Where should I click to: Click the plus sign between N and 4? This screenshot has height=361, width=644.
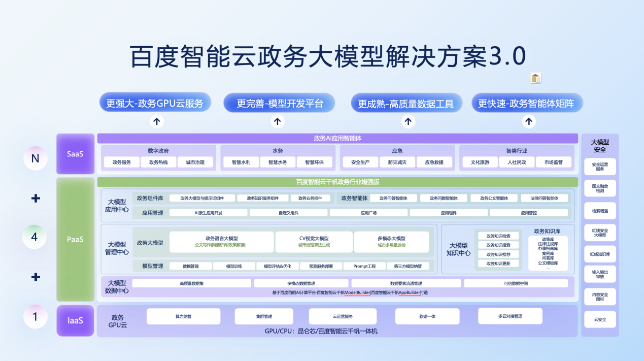coord(36,199)
